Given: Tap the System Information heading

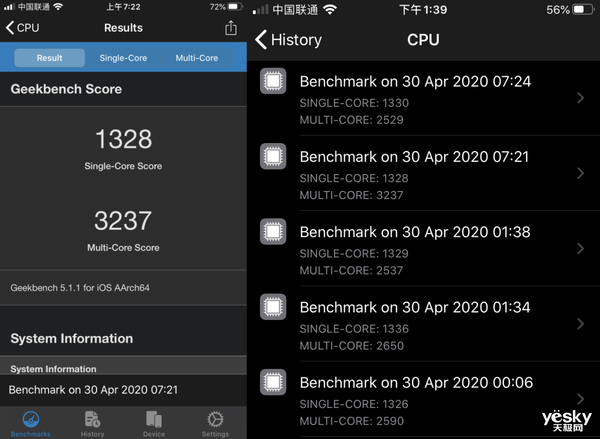Looking at the screenshot, I should 72,338.
